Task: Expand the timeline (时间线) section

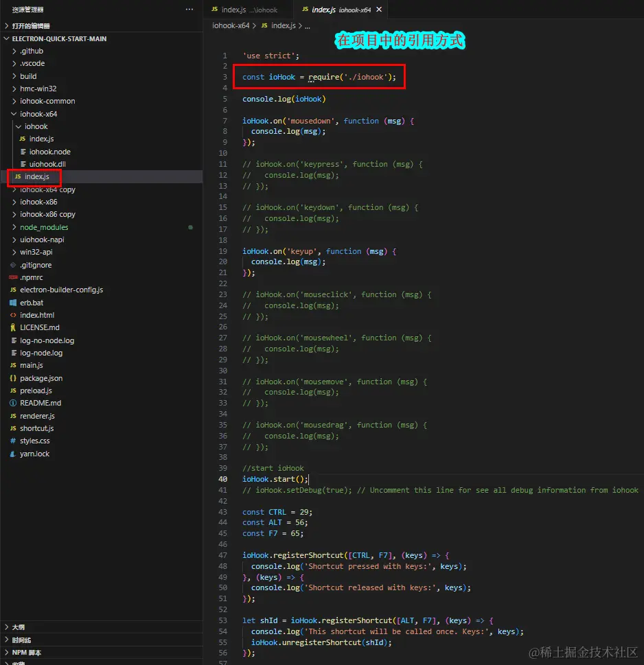Action: (x=102, y=640)
